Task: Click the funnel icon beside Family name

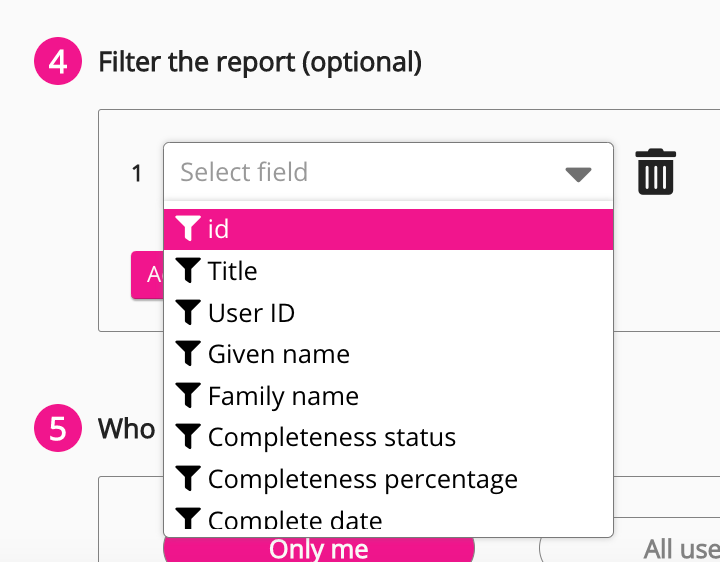Action: click(x=188, y=396)
